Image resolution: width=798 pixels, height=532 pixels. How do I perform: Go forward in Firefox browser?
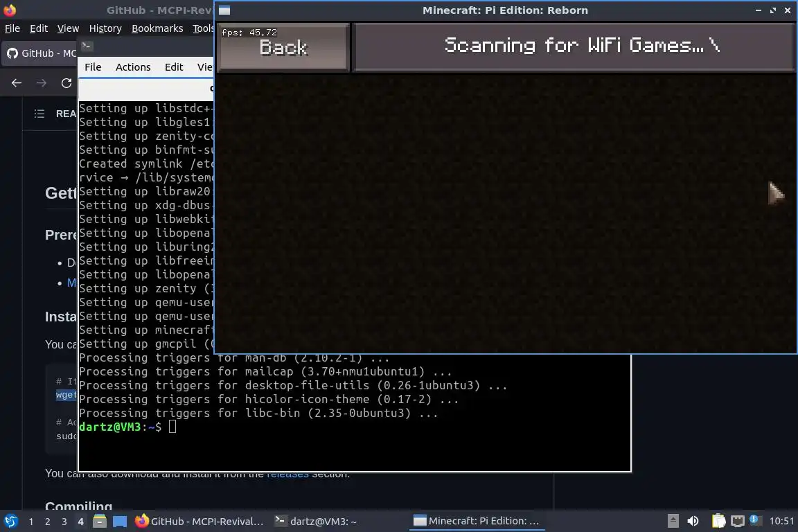click(42, 83)
